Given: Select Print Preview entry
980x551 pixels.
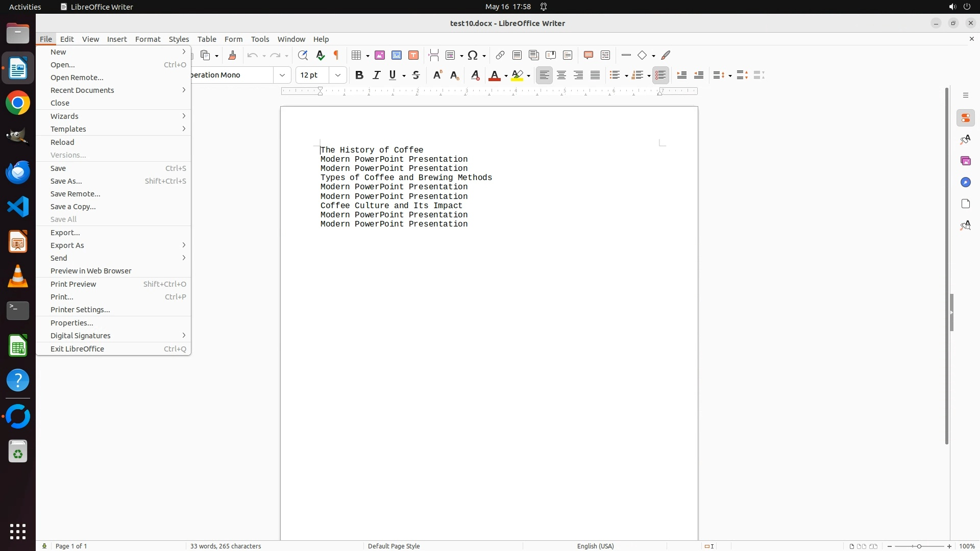Looking at the screenshot, I should pos(73,284).
